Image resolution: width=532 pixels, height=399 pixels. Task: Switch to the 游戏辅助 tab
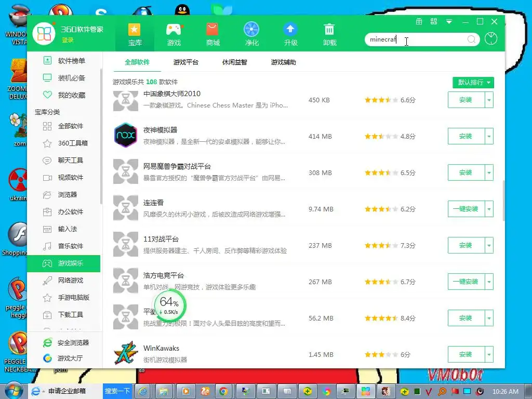(x=283, y=62)
